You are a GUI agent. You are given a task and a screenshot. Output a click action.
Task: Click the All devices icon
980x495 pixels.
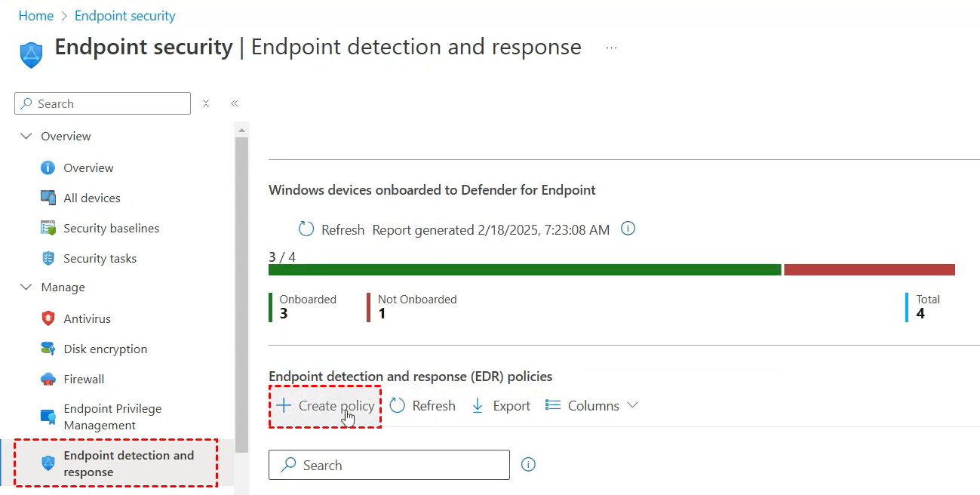click(48, 198)
